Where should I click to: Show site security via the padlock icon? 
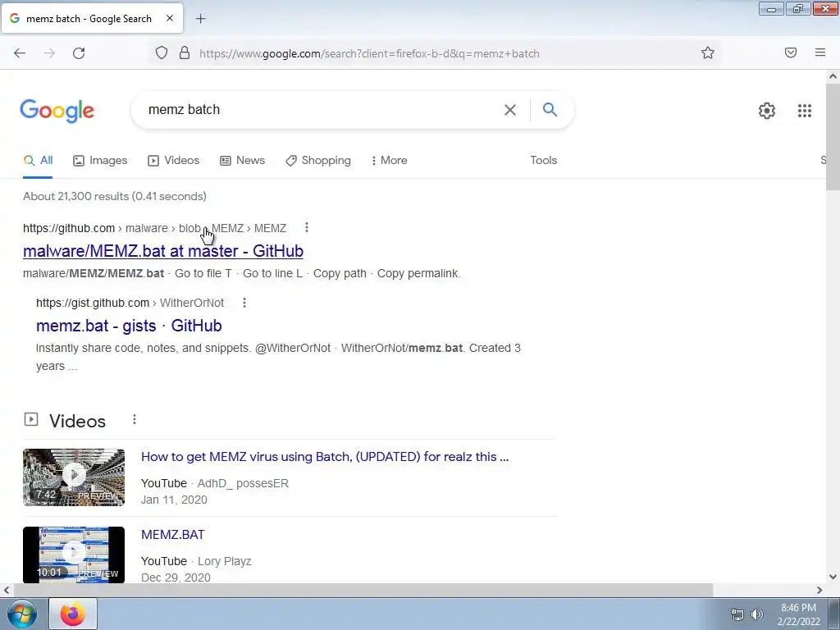(x=185, y=52)
